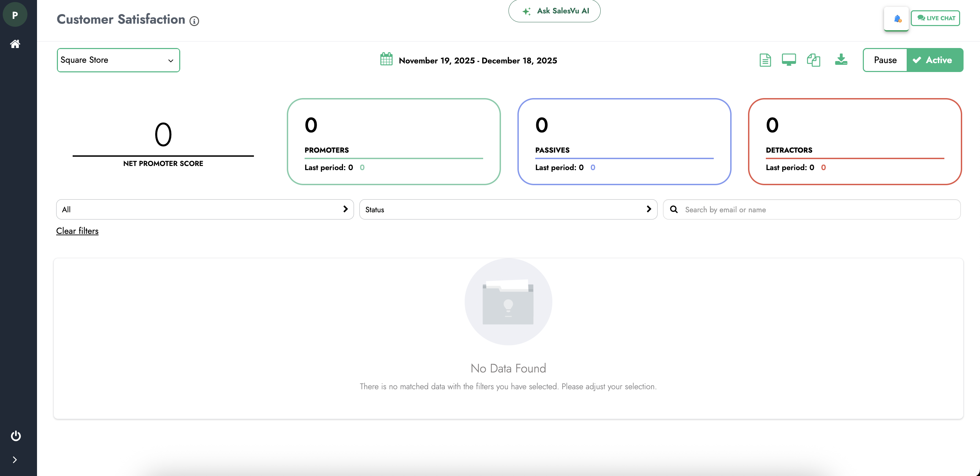This screenshot has height=476, width=980.
Task: Click the Customer Satisfaction info icon
Action: [194, 21]
